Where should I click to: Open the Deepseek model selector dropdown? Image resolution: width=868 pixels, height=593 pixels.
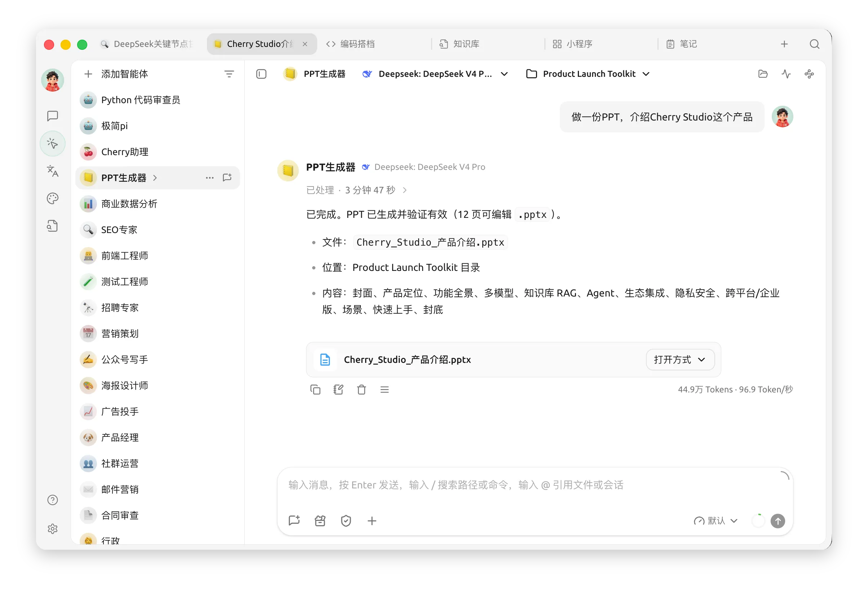435,74
